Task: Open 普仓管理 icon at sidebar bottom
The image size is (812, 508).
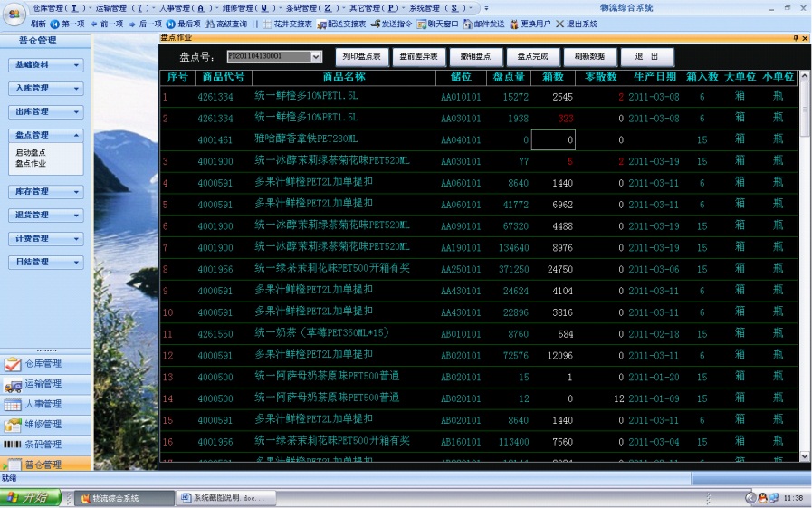Action: (x=13, y=465)
